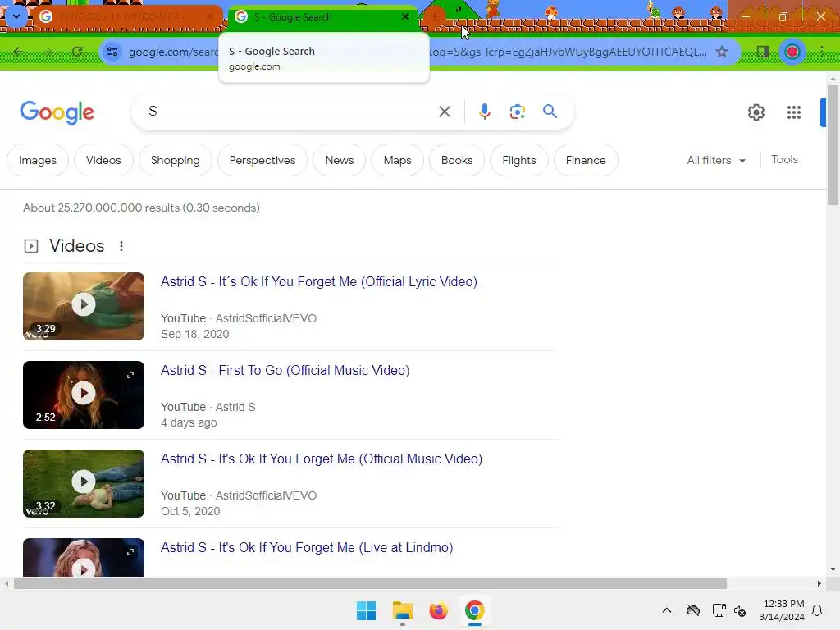Click the scroll down arrow

[833, 569]
